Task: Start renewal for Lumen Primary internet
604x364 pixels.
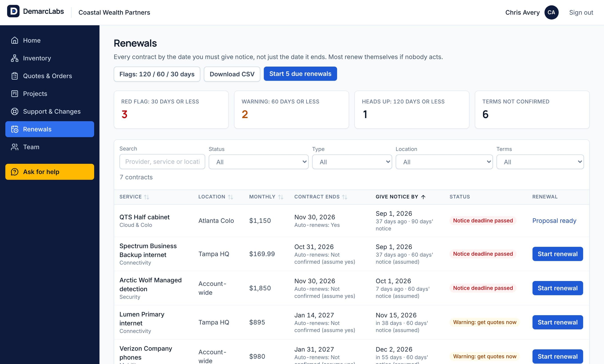Action: (558, 322)
